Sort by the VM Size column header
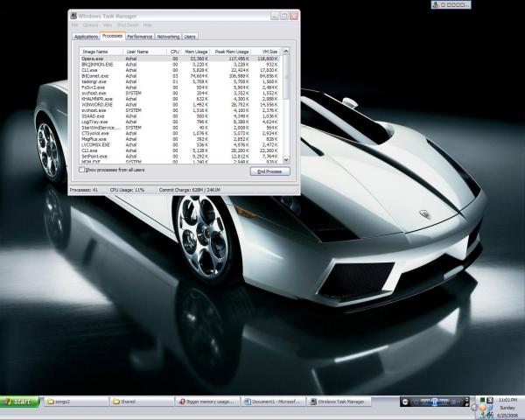This screenshot has width=525, height=420. click(265, 52)
